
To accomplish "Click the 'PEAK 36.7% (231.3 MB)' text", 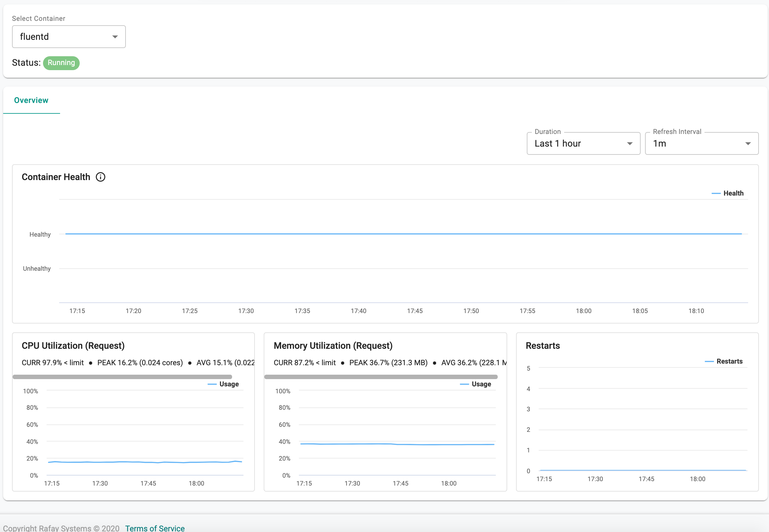I will (388, 363).
